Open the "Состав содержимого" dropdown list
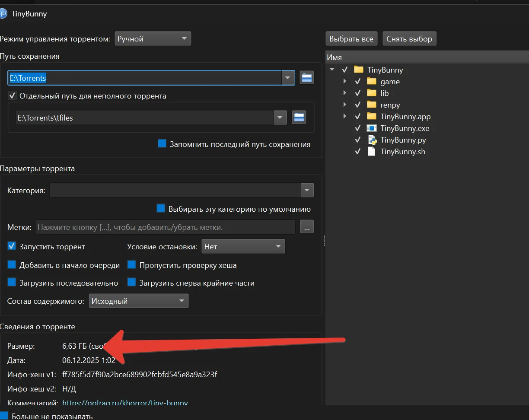Screen dimensions: 529x420 point(138,301)
